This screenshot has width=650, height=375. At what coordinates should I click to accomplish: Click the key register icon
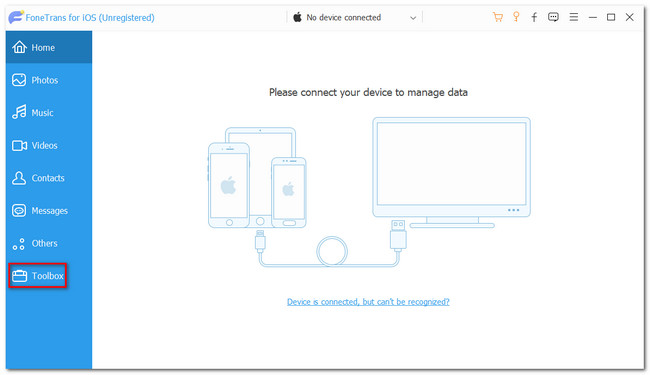tap(516, 17)
